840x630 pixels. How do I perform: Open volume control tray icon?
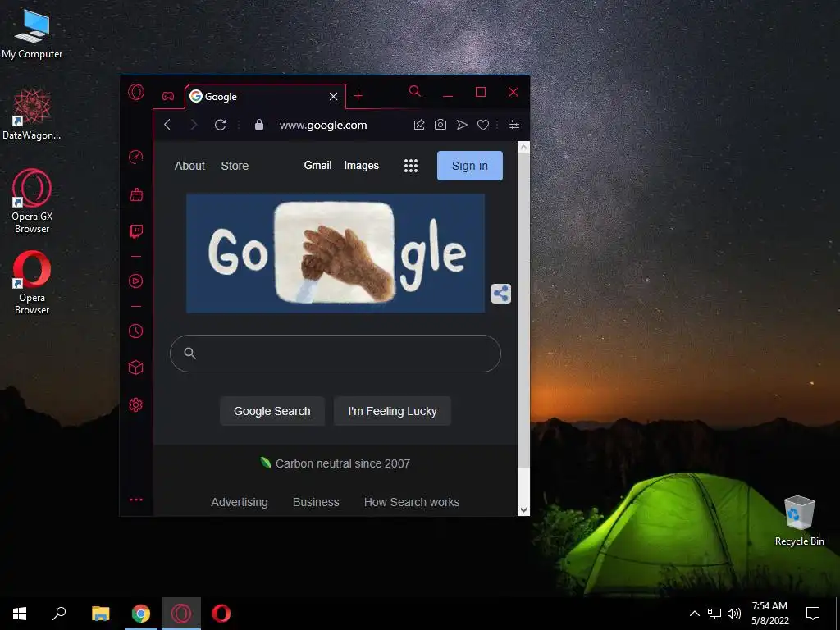click(734, 614)
